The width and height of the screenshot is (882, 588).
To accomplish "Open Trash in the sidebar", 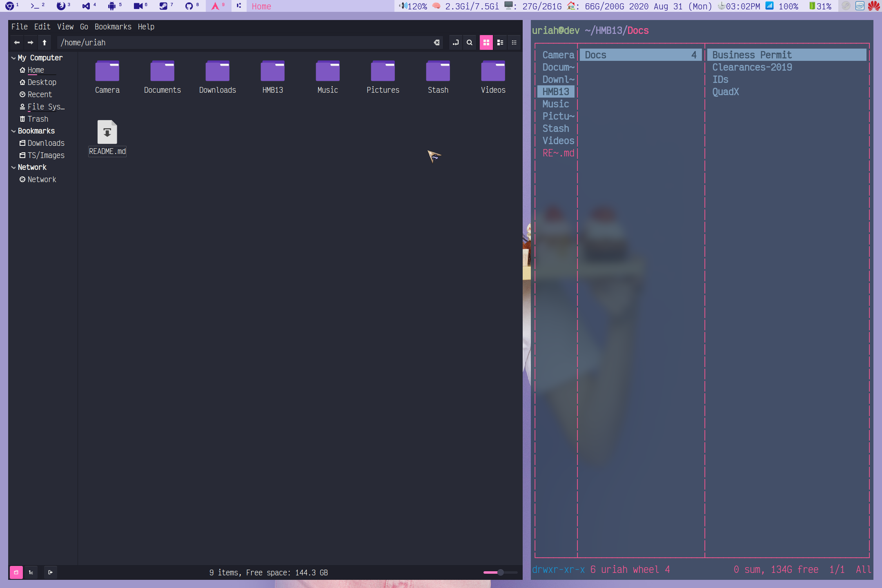I will click(x=38, y=119).
